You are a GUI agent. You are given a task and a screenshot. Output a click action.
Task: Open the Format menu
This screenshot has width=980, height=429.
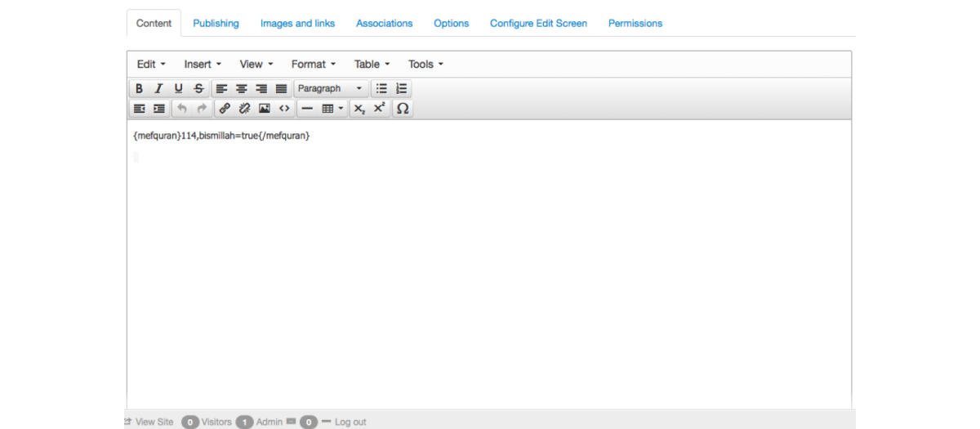pos(314,64)
